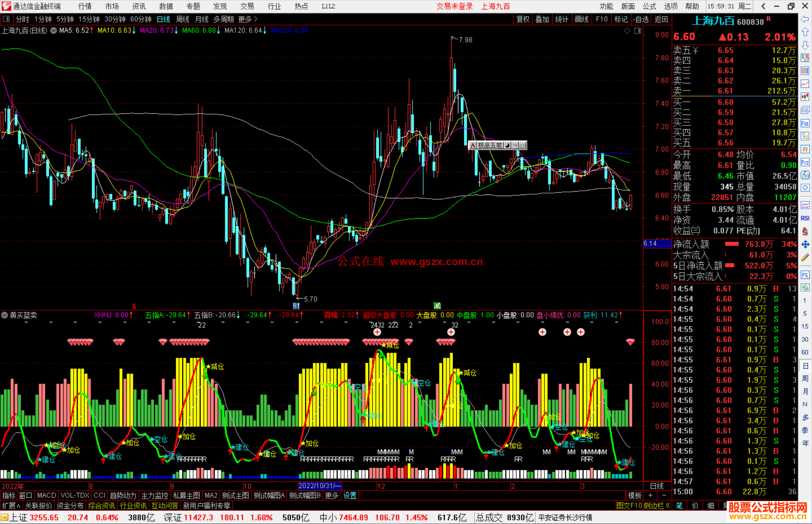Switch to the MACD indicator tab

[x=47, y=495]
